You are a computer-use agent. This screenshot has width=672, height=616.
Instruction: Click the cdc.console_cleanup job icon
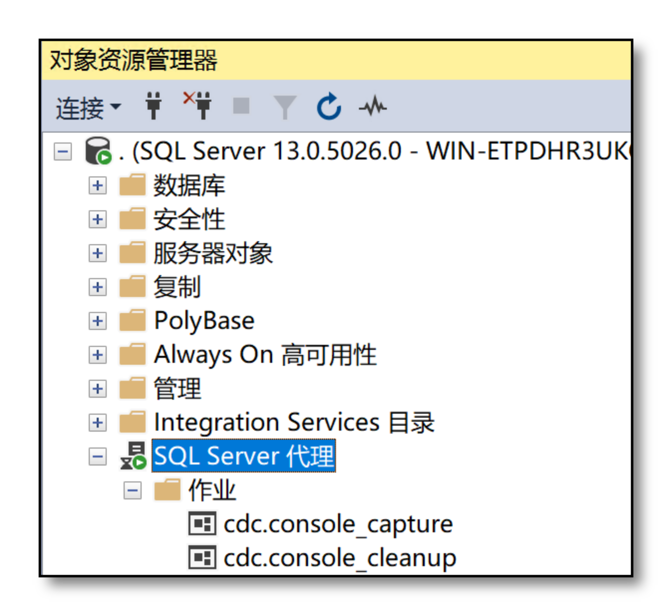[201, 558]
